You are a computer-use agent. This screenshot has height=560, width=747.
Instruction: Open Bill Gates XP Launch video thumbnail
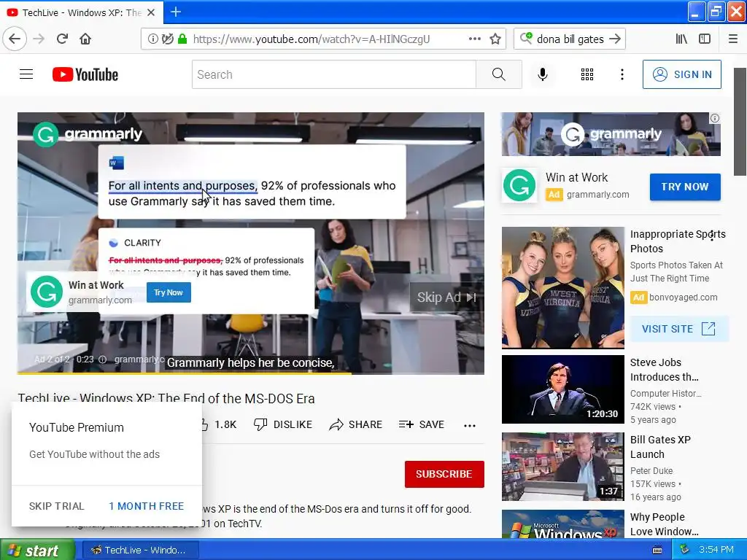tap(562, 467)
